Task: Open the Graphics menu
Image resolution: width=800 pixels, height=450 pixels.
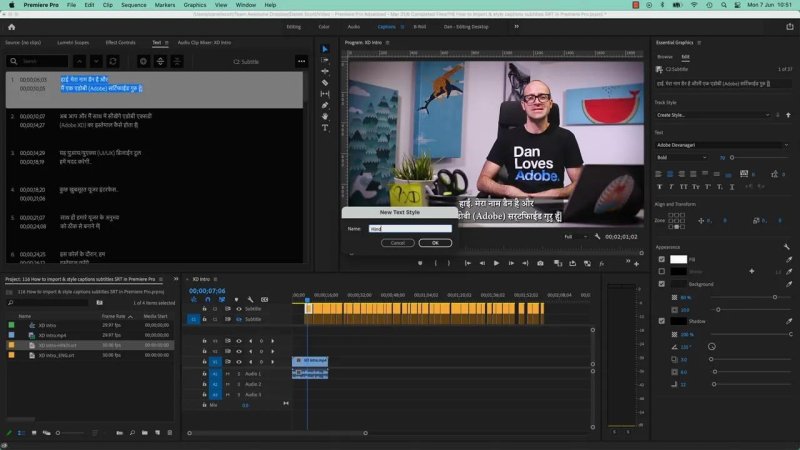Action: (195, 5)
